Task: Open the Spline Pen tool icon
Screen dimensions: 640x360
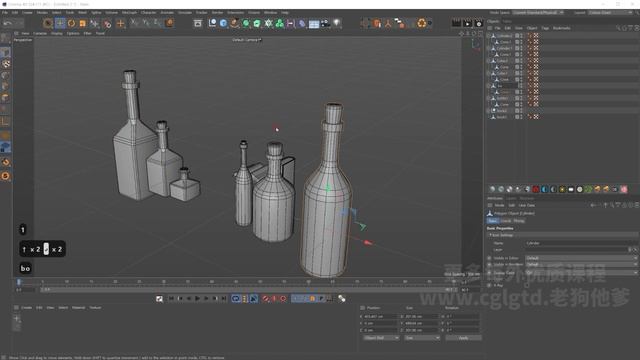Action: 234,23
